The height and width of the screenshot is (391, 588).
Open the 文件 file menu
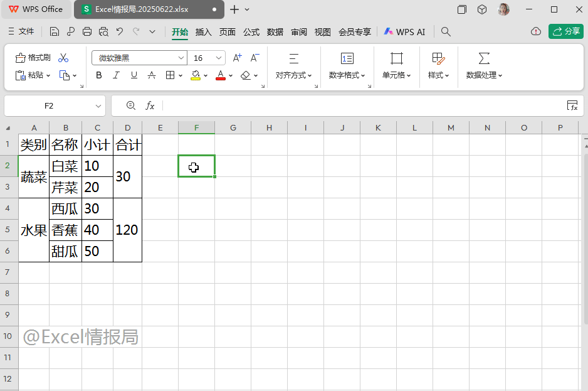point(21,31)
